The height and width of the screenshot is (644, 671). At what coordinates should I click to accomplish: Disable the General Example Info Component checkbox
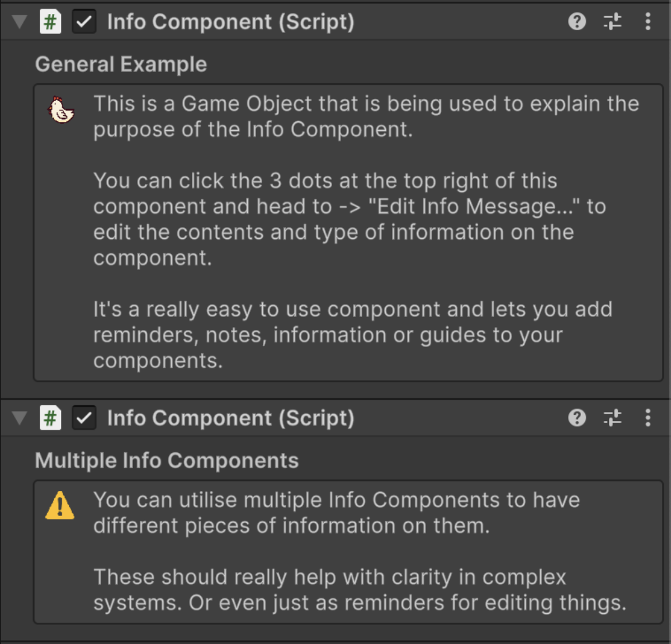tap(84, 22)
